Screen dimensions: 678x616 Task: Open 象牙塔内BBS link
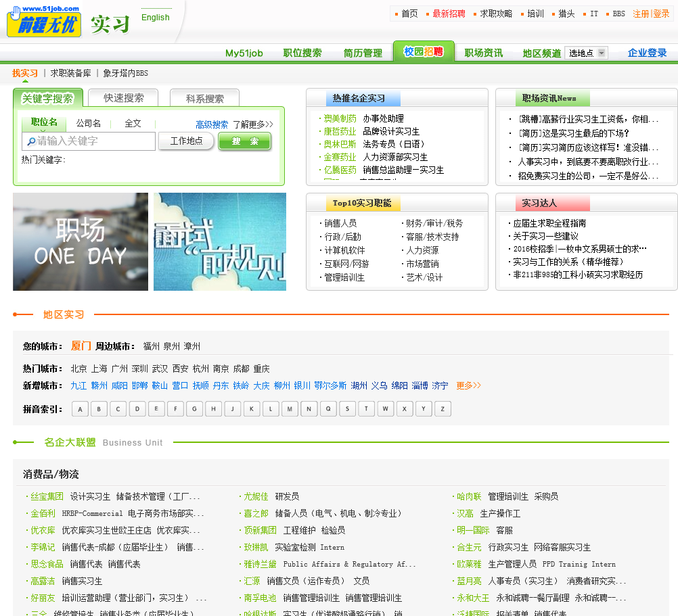[x=125, y=74]
